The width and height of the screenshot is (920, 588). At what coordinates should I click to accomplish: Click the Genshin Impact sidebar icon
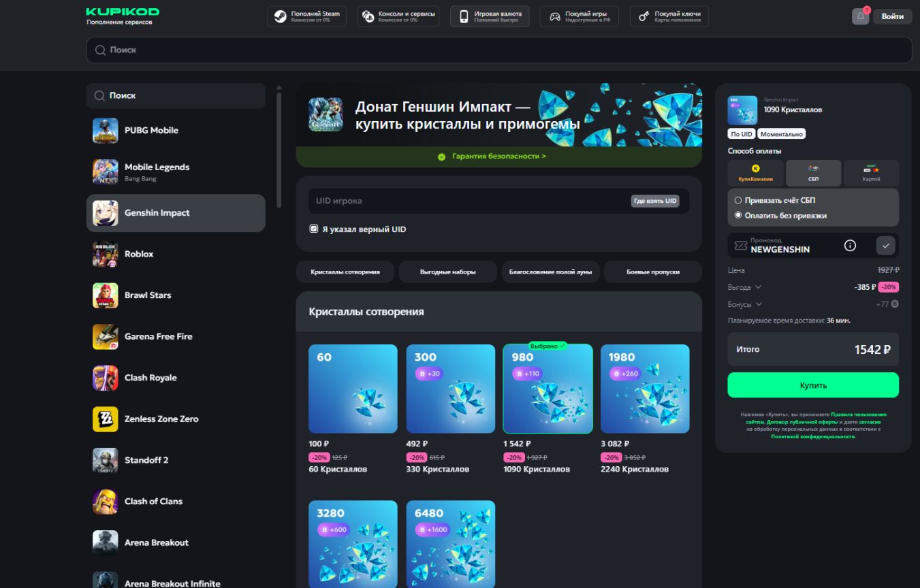tap(106, 213)
